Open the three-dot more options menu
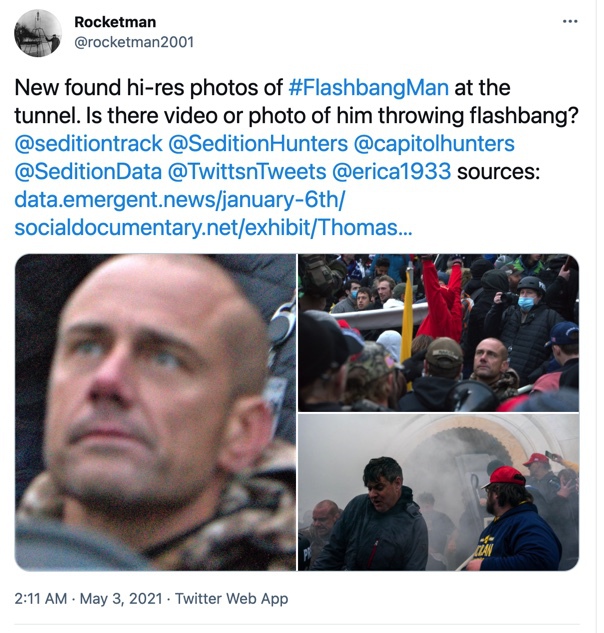The width and height of the screenshot is (604, 633). pyautogui.click(x=570, y=21)
